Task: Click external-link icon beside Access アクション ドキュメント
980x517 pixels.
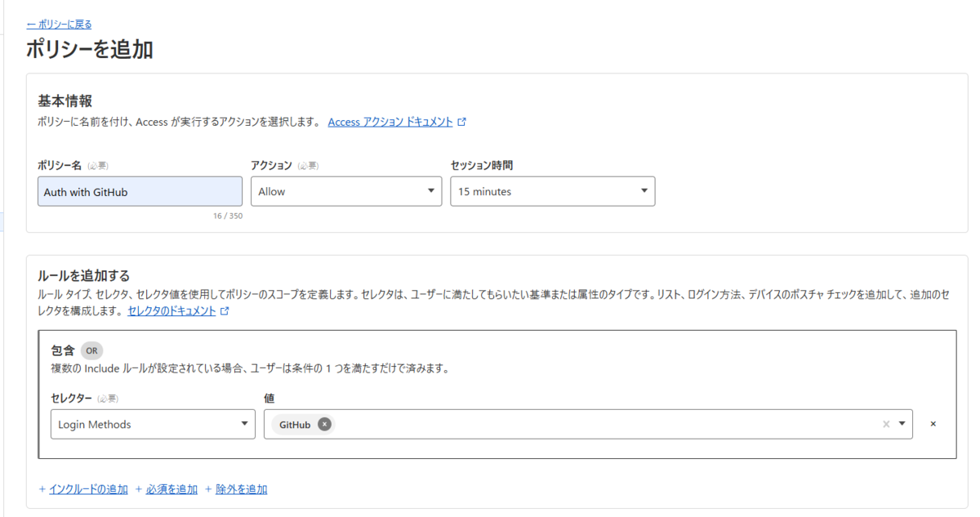Action: pos(462,122)
